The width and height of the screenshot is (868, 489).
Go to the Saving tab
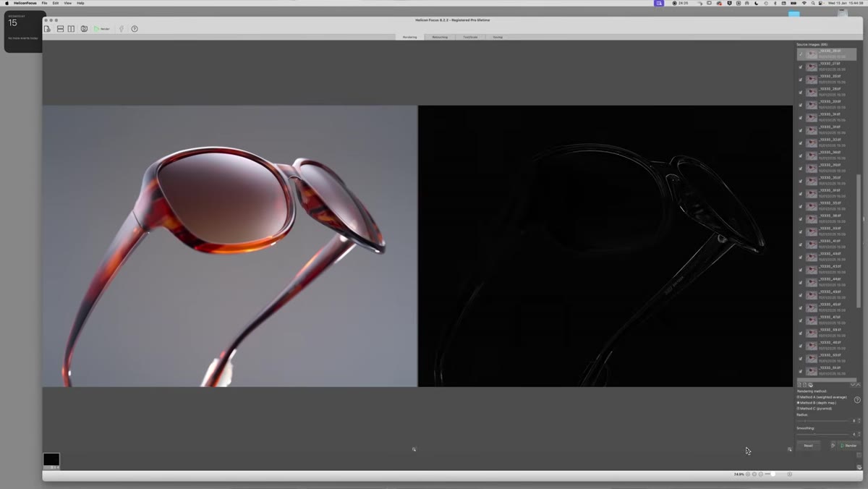click(x=498, y=37)
